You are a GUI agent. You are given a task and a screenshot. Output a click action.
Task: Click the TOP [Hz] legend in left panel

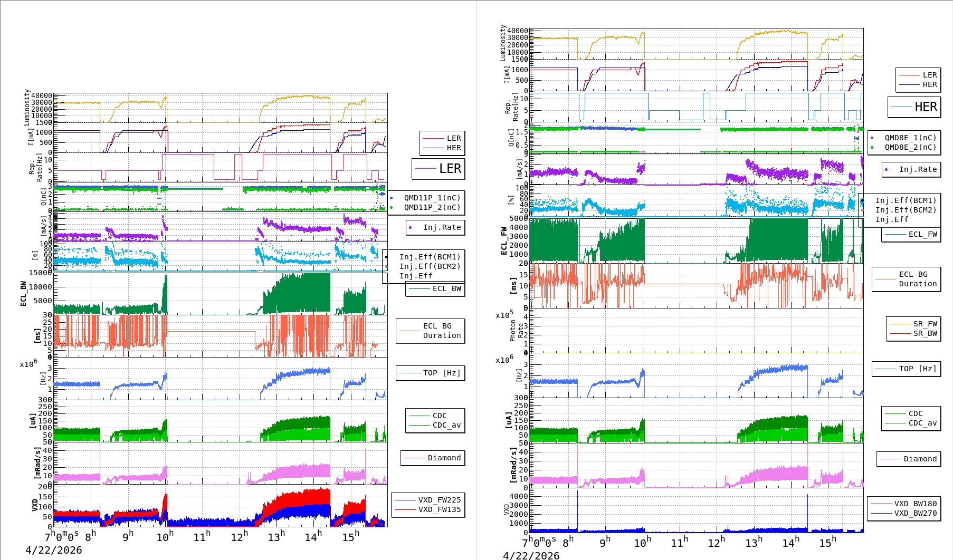point(431,373)
